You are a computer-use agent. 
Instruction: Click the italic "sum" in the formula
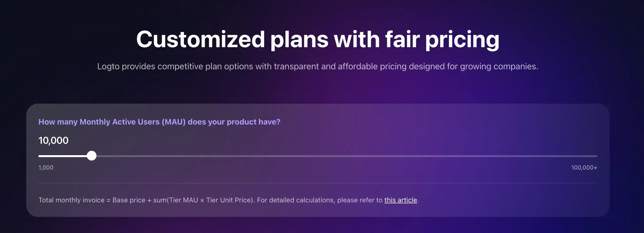[160, 200]
